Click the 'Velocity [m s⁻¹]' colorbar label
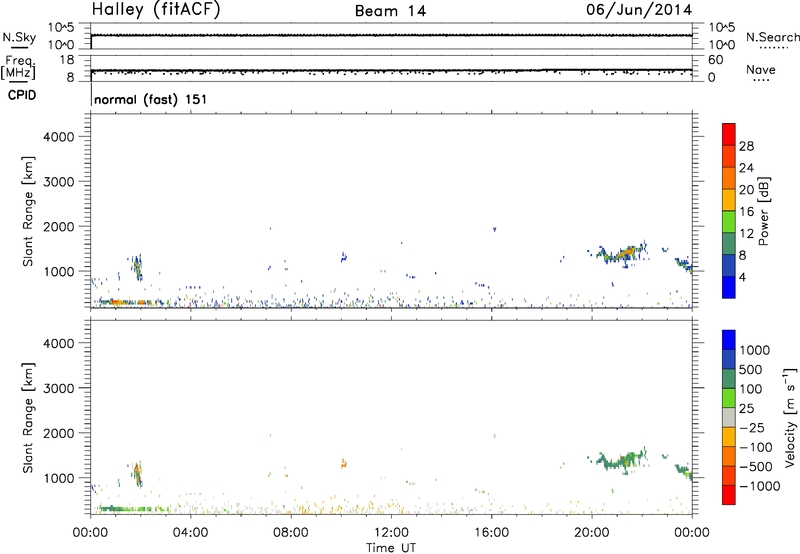The width and height of the screenshot is (800, 554). (x=790, y=417)
